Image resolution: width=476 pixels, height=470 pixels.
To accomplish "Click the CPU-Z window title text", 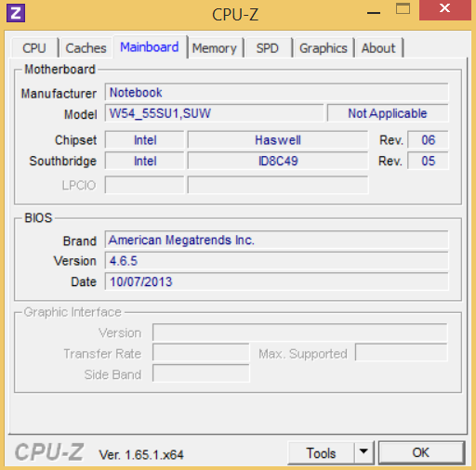I will (235, 15).
